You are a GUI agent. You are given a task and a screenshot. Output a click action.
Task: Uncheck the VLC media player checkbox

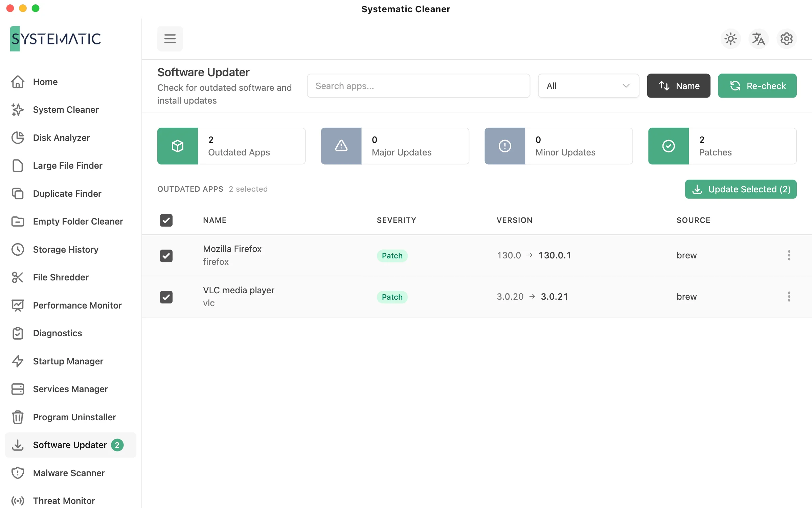(x=166, y=297)
